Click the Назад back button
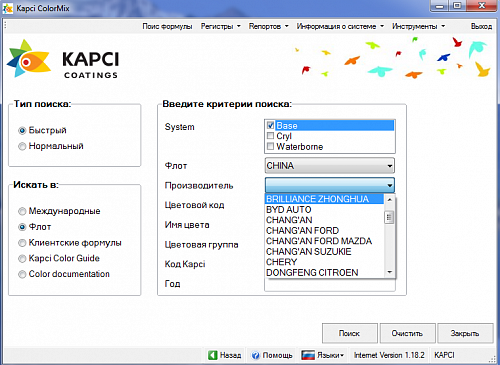Screen dimensions: 500x365 click(225, 355)
